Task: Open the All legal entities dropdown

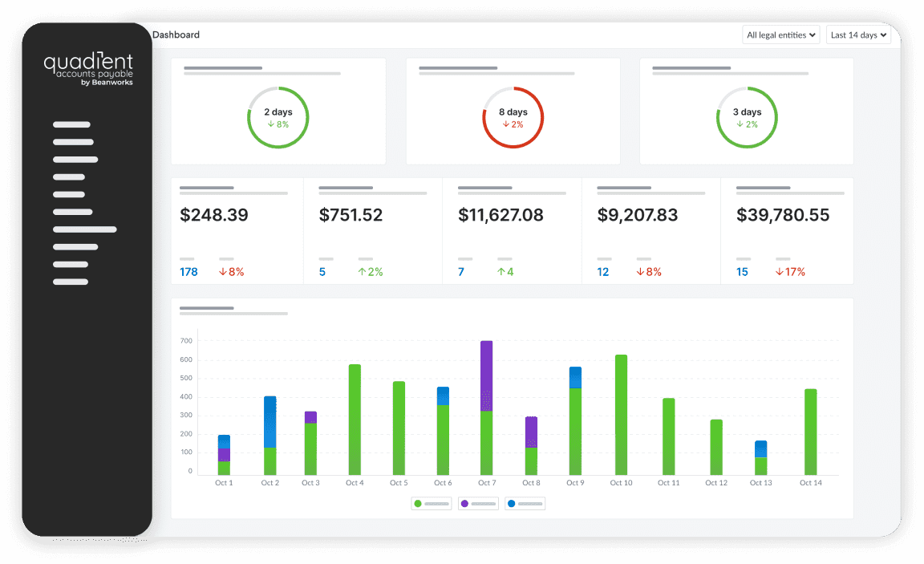Action: tap(780, 34)
